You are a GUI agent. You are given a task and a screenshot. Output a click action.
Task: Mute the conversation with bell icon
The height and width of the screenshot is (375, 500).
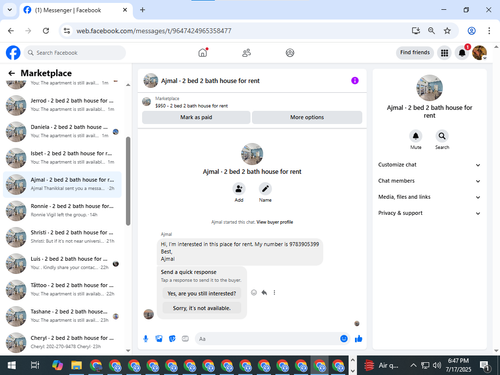click(x=416, y=136)
